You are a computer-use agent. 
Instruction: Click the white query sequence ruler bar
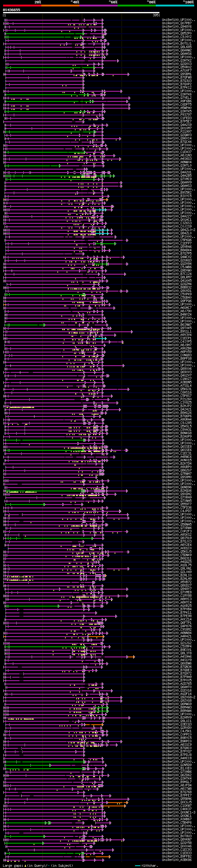(x=81, y=13)
